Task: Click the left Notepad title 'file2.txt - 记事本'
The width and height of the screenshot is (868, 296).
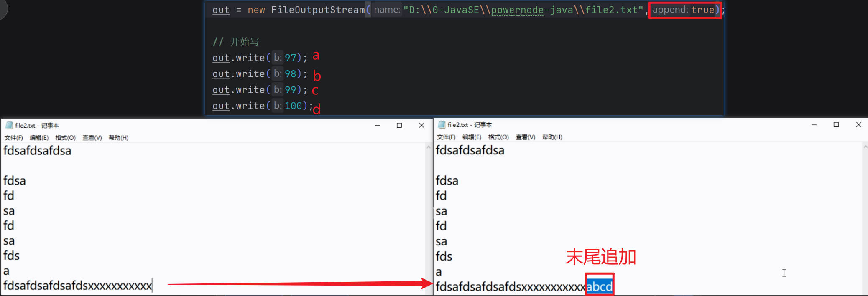Action: coord(37,125)
